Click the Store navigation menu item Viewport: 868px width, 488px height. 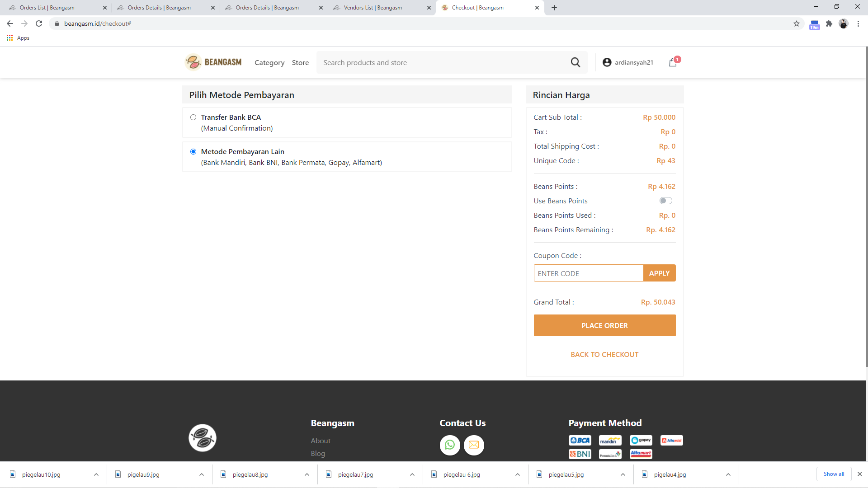point(301,62)
